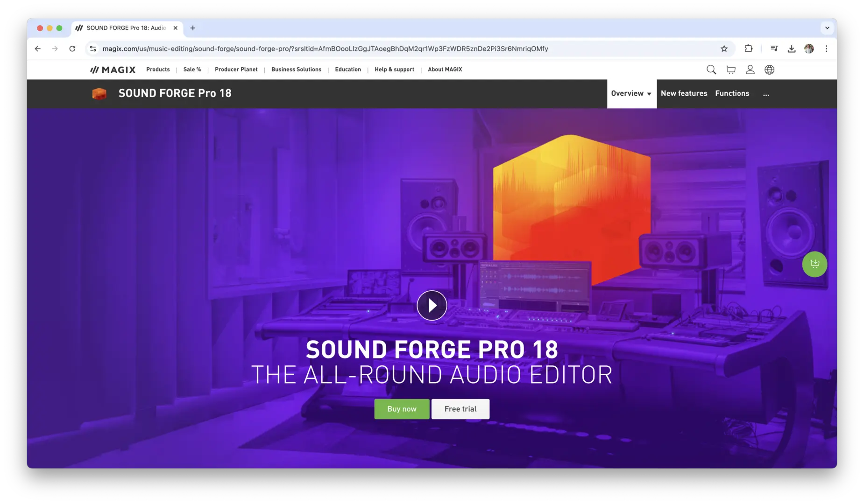Screen dimensions: 864x504
Task: Open the shopping cart in header
Action: tap(731, 70)
